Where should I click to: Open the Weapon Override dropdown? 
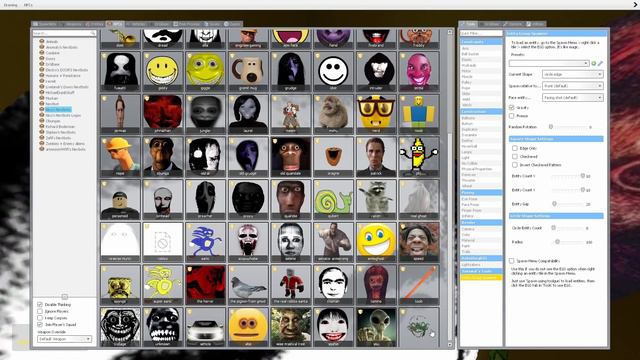click(x=64, y=339)
